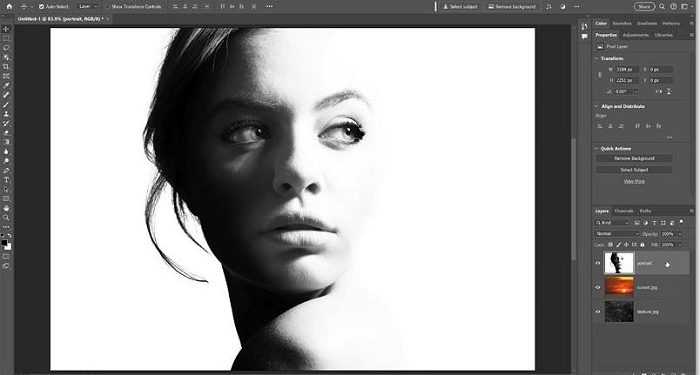Hide the texture.jpg layer with eye icon
The image size is (700, 375).
click(598, 311)
